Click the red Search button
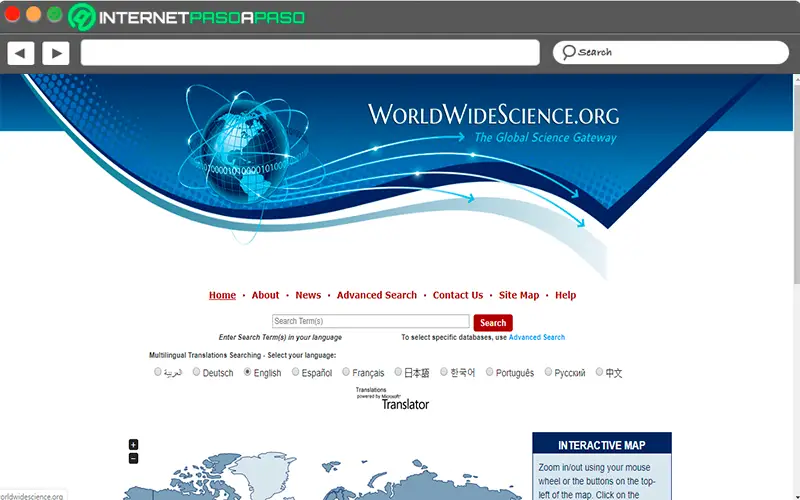Image resolution: width=800 pixels, height=500 pixels. pos(493,322)
